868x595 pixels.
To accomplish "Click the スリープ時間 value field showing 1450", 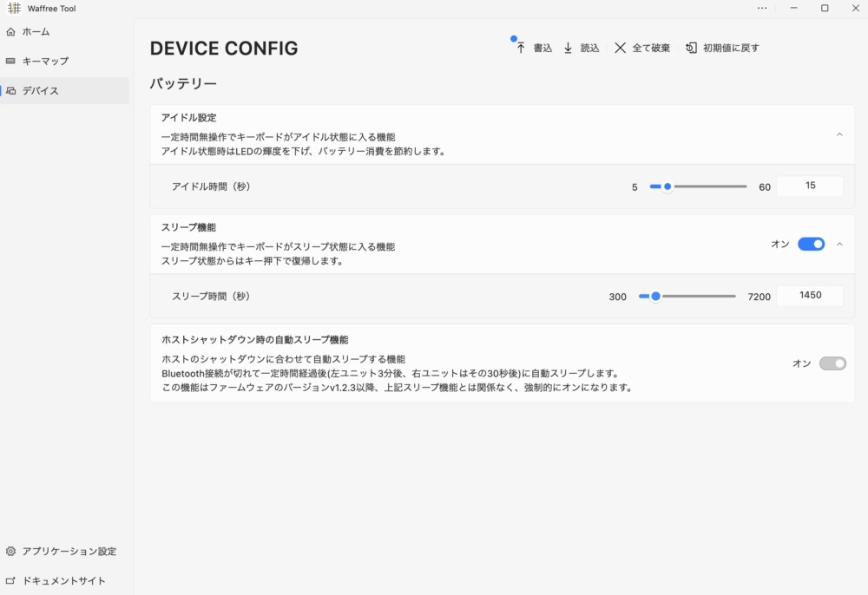I will click(x=810, y=296).
